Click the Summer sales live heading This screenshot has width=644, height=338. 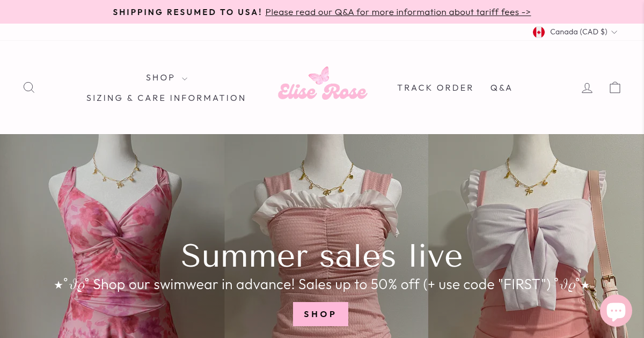(x=322, y=255)
